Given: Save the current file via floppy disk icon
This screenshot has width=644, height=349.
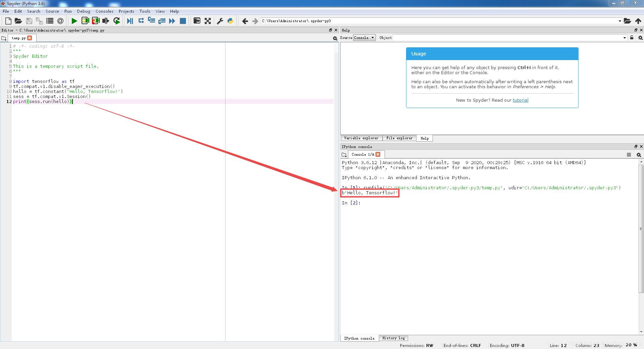Looking at the screenshot, I should coord(29,21).
